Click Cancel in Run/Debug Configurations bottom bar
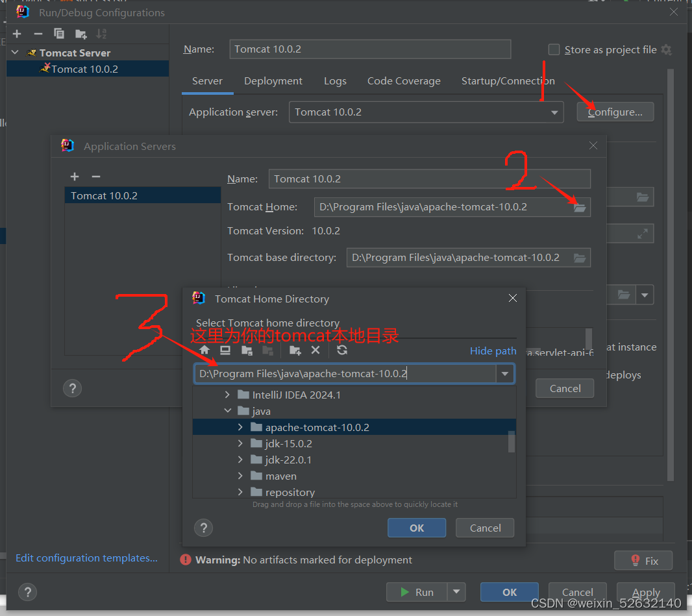692x616 pixels. (x=577, y=592)
